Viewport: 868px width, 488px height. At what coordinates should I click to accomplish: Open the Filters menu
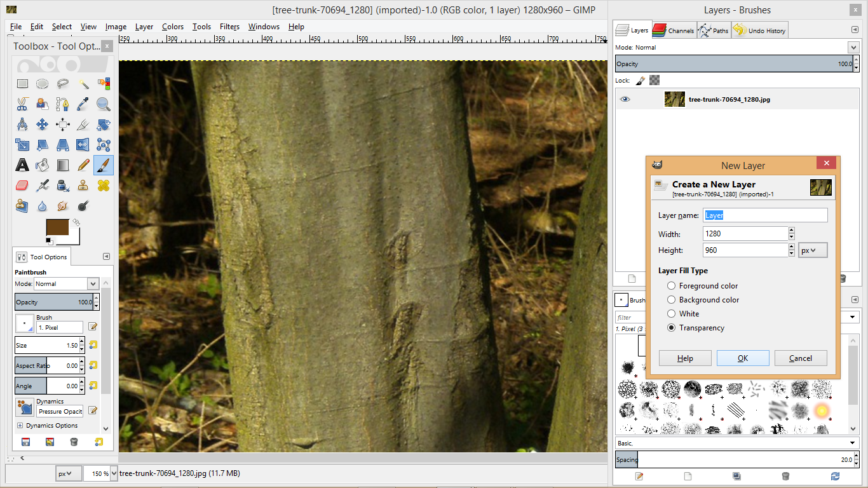coord(229,27)
